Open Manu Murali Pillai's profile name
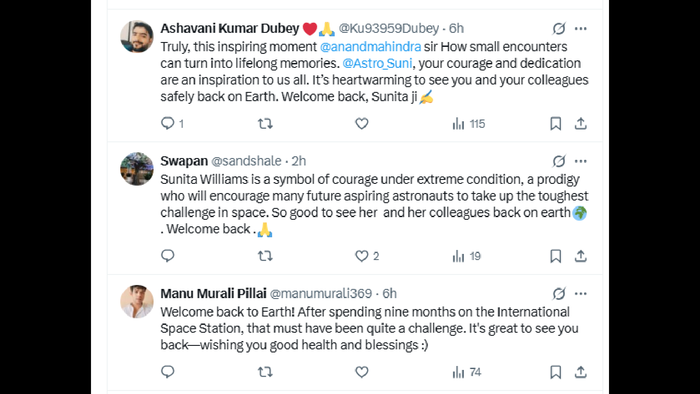700x394 pixels. tap(213, 294)
